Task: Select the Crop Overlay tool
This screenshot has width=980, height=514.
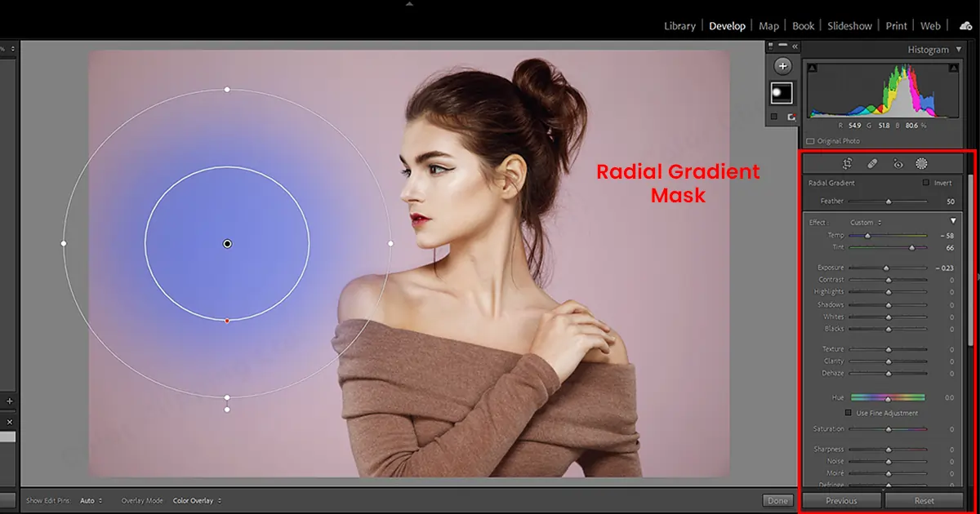Action: coord(847,164)
